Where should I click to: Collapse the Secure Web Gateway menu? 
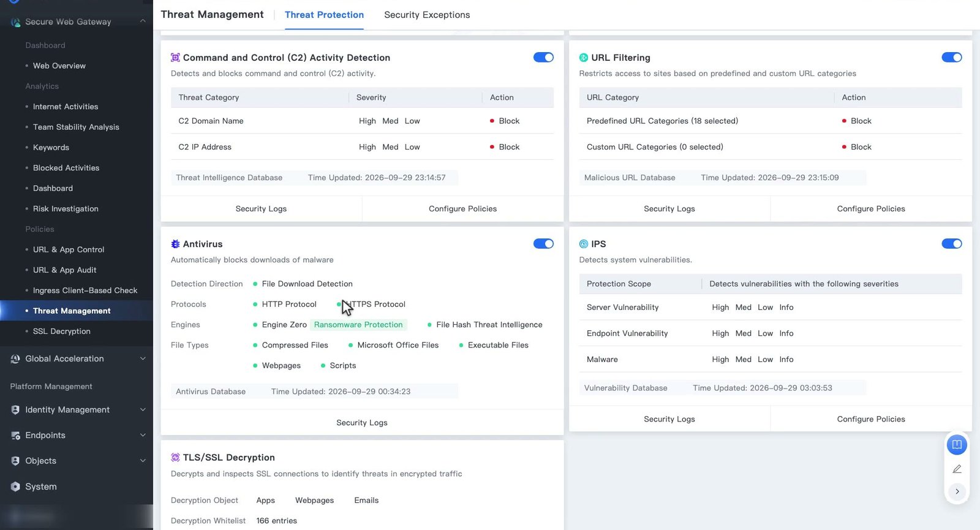143,21
